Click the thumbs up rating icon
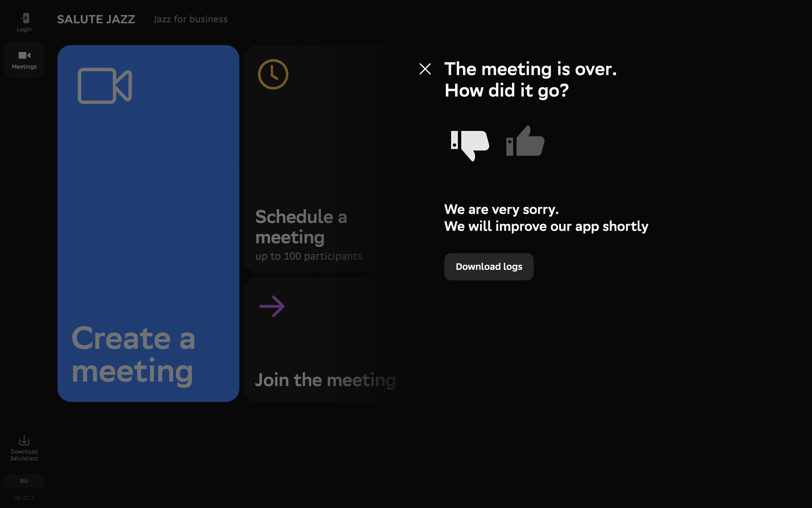Viewport: 812px width, 508px height. [525, 141]
